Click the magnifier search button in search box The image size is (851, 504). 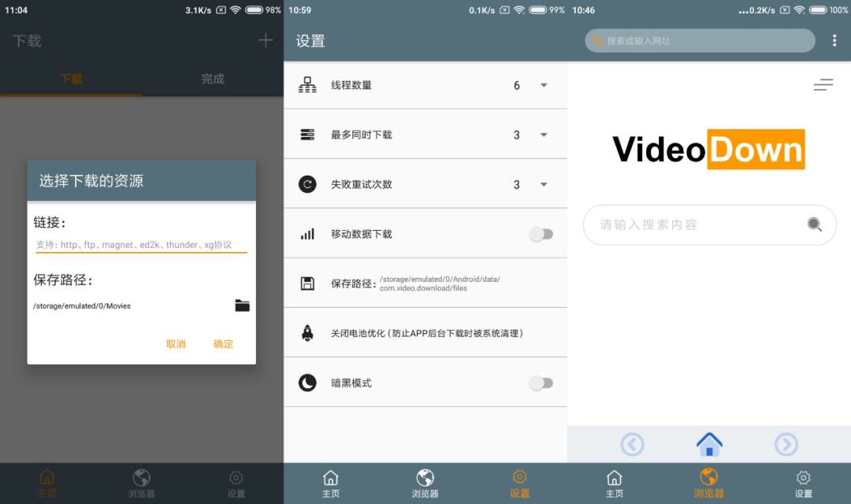814,224
